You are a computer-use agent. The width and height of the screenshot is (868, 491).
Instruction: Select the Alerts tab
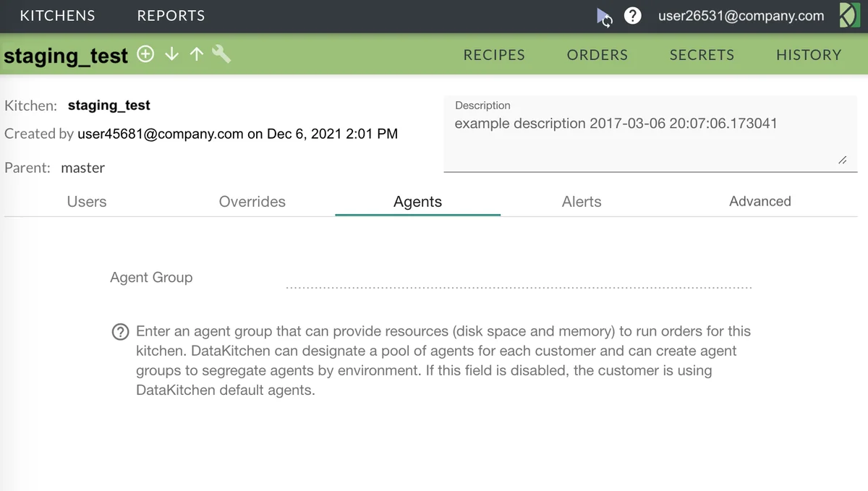[x=582, y=202]
